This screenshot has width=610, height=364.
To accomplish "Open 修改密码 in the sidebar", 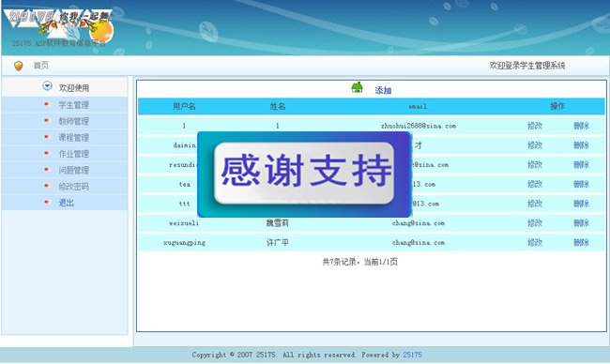I will 73,187.
